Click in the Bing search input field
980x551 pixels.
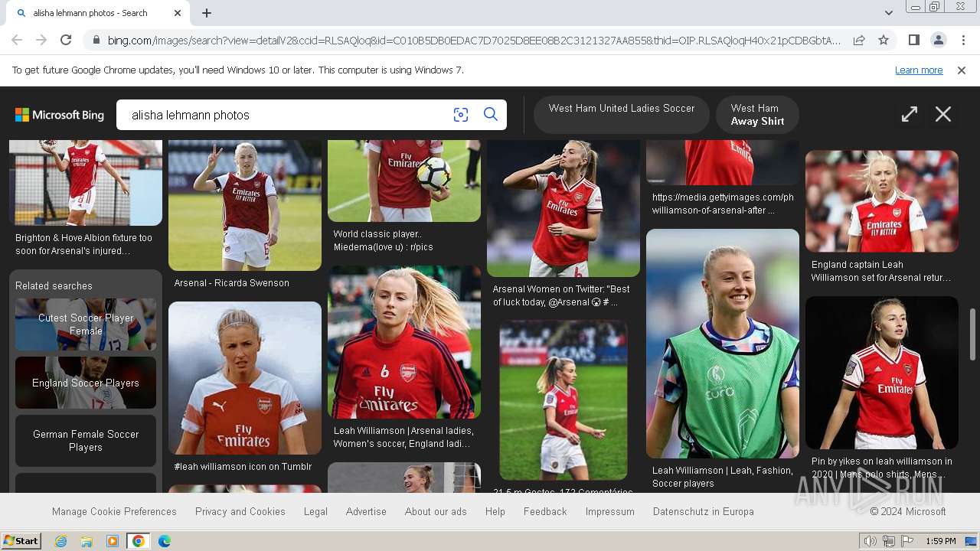[287, 115]
